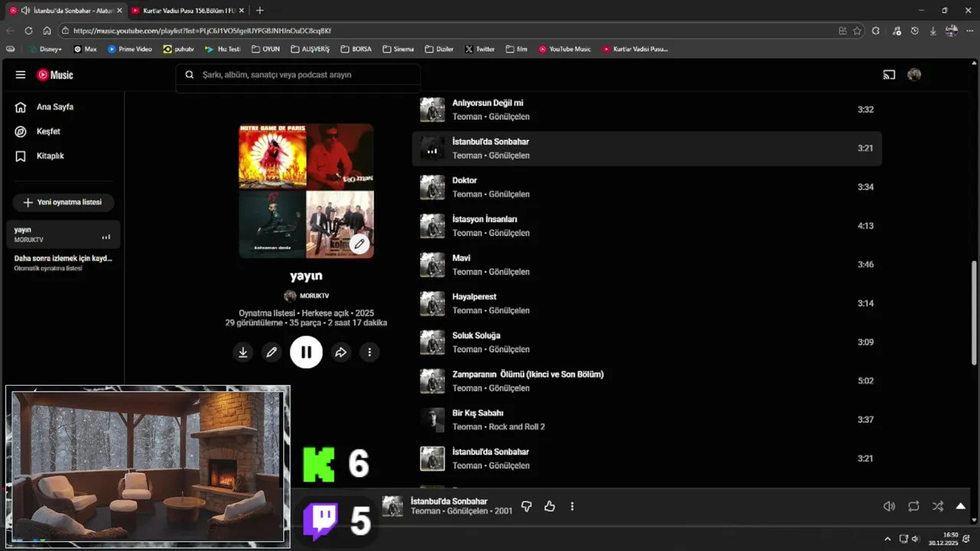Switch to the Kurtlar Vadisi Pusu browser tab
Screen dimensions: 980x551
tap(188, 11)
